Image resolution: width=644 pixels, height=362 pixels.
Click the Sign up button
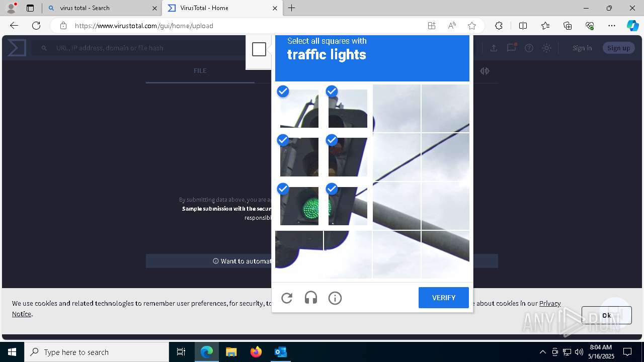pyautogui.click(x=618, y=48)
